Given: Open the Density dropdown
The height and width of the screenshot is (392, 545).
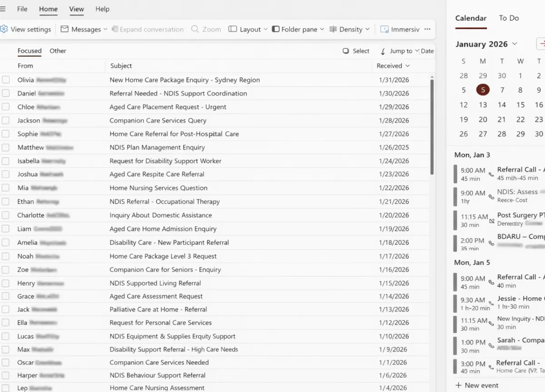Looking at the screenshot, I should click(350, 29).
